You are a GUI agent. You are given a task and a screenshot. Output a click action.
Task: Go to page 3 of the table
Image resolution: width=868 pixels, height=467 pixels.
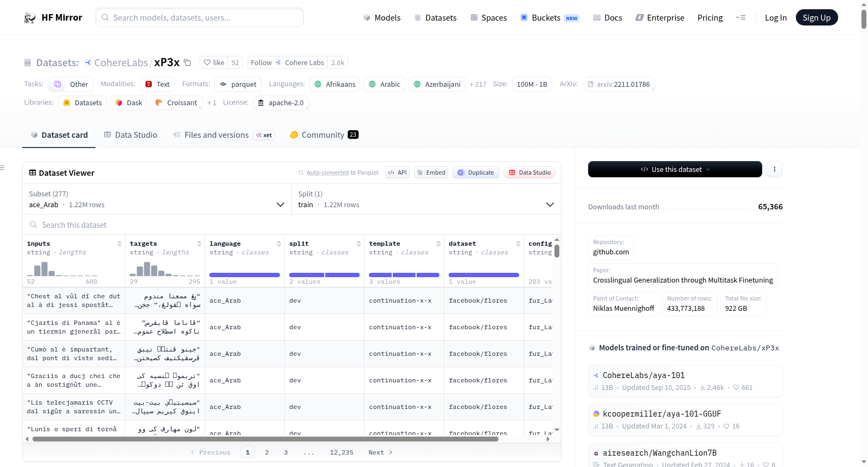coord(286,452)
